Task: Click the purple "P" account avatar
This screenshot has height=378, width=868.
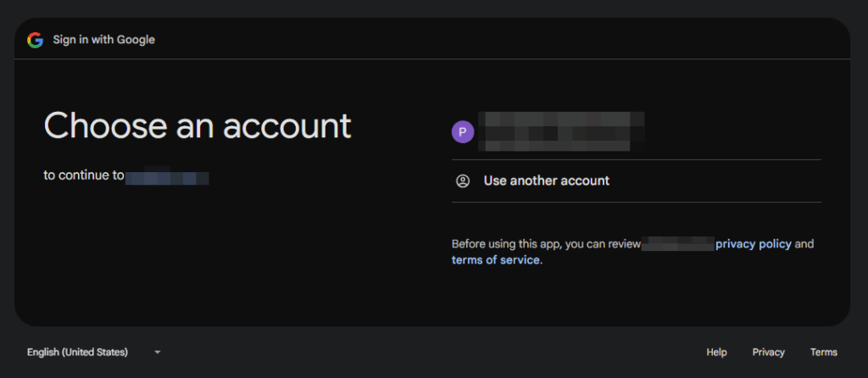Action: point(463,131)
